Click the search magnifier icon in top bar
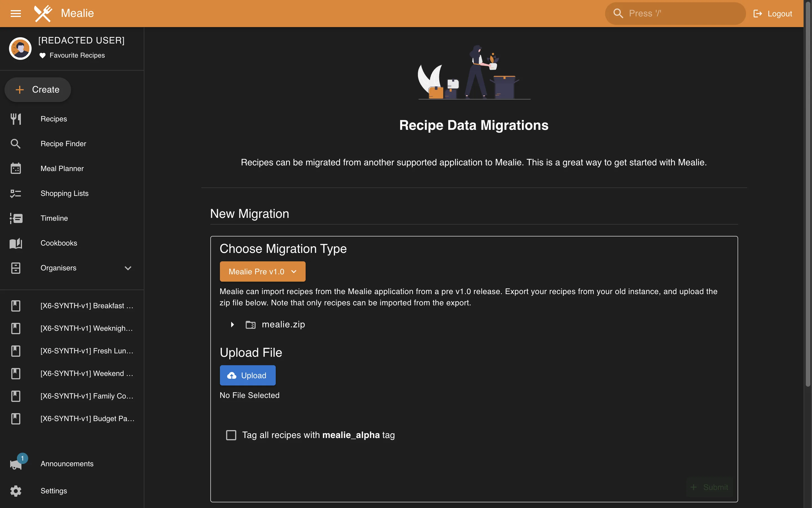The height and width of the screenshot is (508, 812). click(618, 14)
